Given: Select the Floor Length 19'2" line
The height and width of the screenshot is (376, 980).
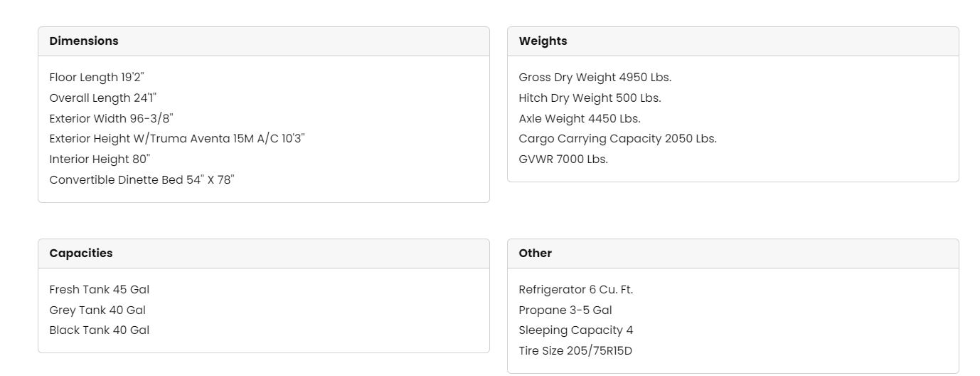Looking at the screenshot, I should click(97, 77).
